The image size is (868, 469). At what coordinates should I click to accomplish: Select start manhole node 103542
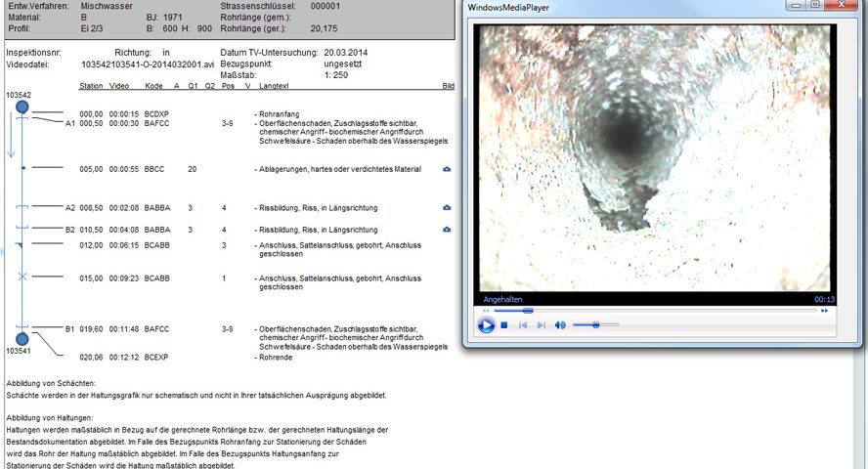(22, 106)
